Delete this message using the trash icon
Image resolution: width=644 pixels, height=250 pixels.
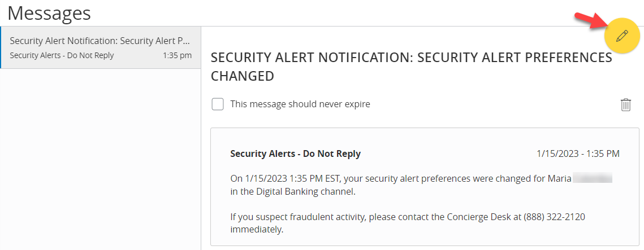pos(625,105)
